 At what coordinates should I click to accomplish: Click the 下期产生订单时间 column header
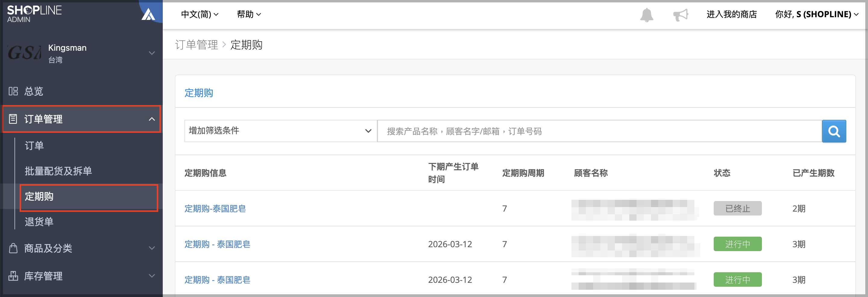tap(453, 173)
